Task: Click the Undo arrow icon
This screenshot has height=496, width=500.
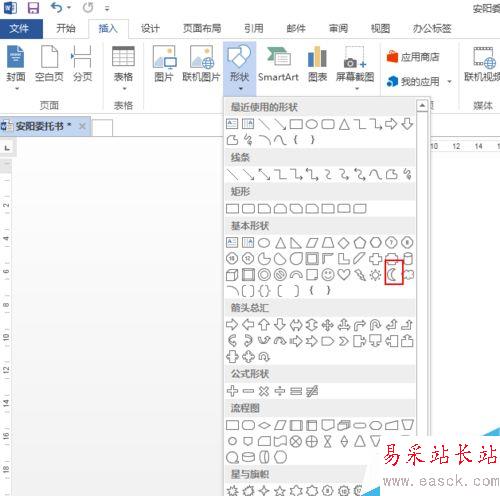Action: [x=57, y=7]
